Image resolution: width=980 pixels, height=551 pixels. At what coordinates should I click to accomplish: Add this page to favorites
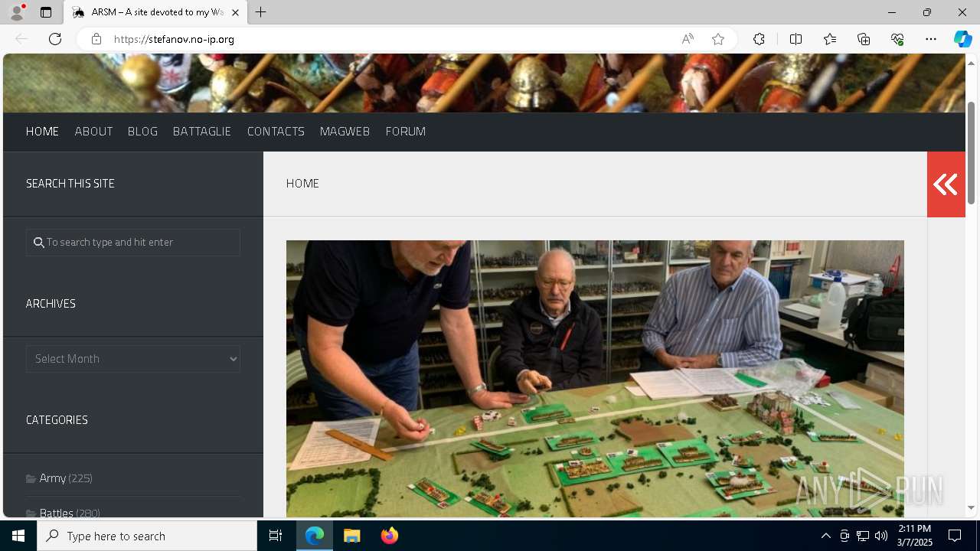(718, 39)
